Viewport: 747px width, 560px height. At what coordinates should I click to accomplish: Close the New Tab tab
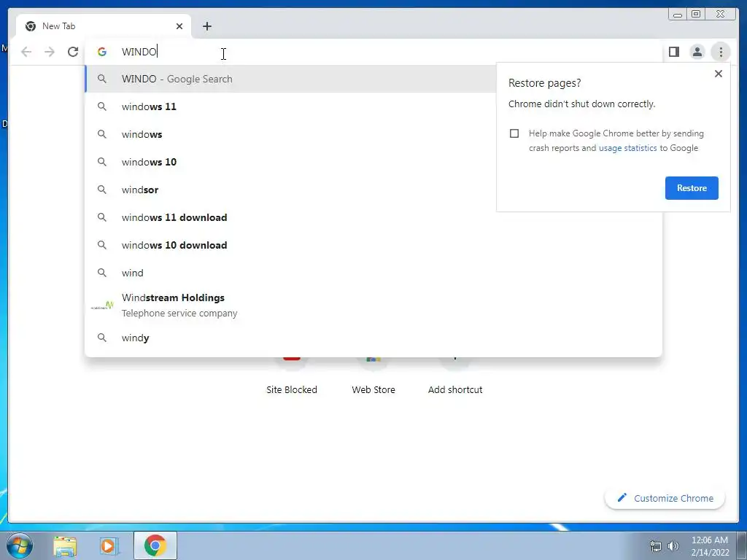[179, 26]
